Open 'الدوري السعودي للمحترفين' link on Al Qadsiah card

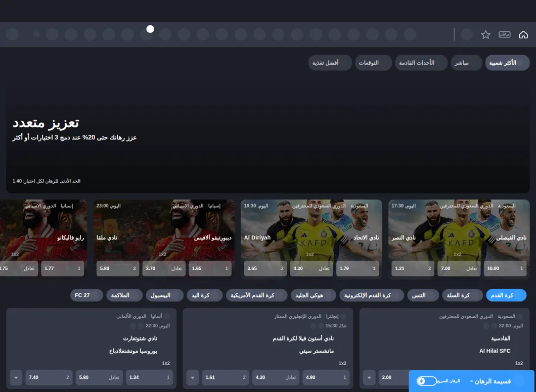466,317
